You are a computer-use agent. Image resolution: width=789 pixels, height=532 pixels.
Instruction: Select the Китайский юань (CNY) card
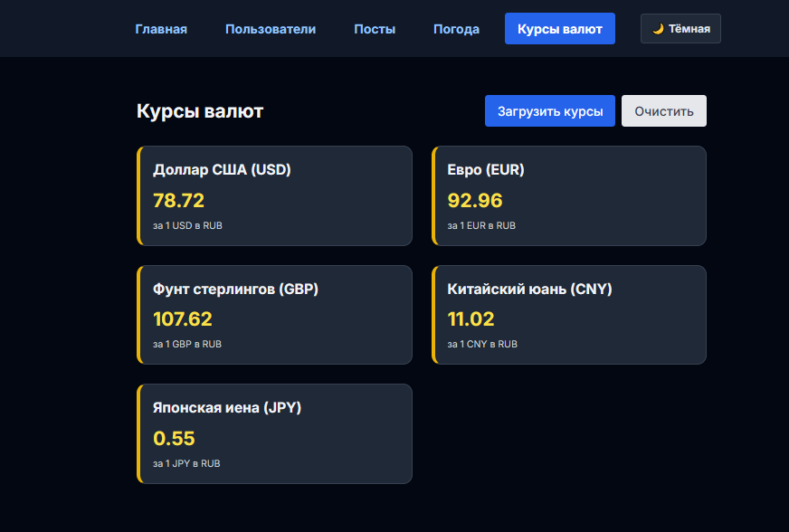point(569,315)
